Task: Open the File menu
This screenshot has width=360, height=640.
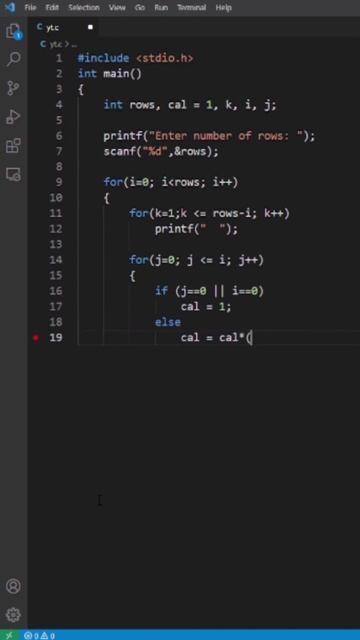Action: tap(31, 7)
